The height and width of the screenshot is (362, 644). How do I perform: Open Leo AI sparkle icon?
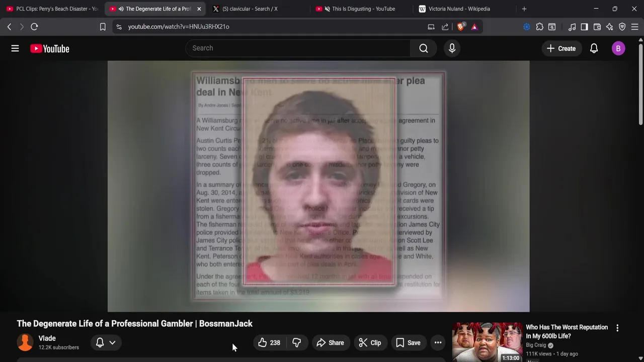point(610,27)
